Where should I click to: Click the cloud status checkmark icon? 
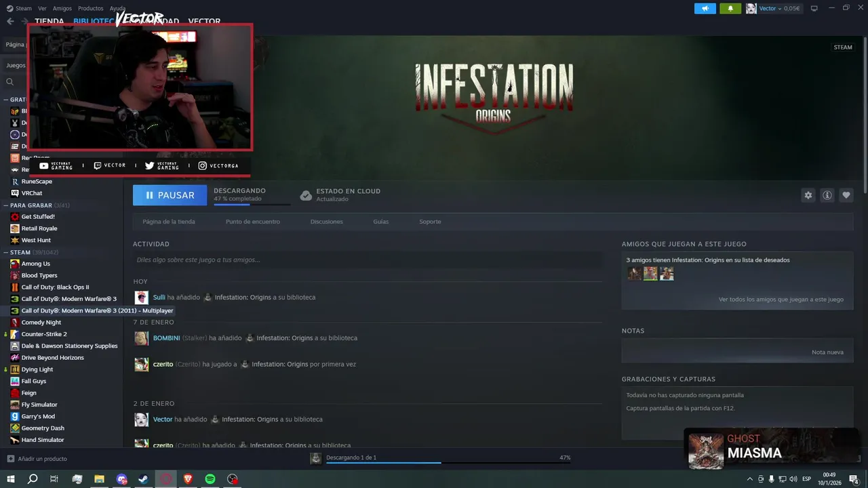tap(306, 195)
